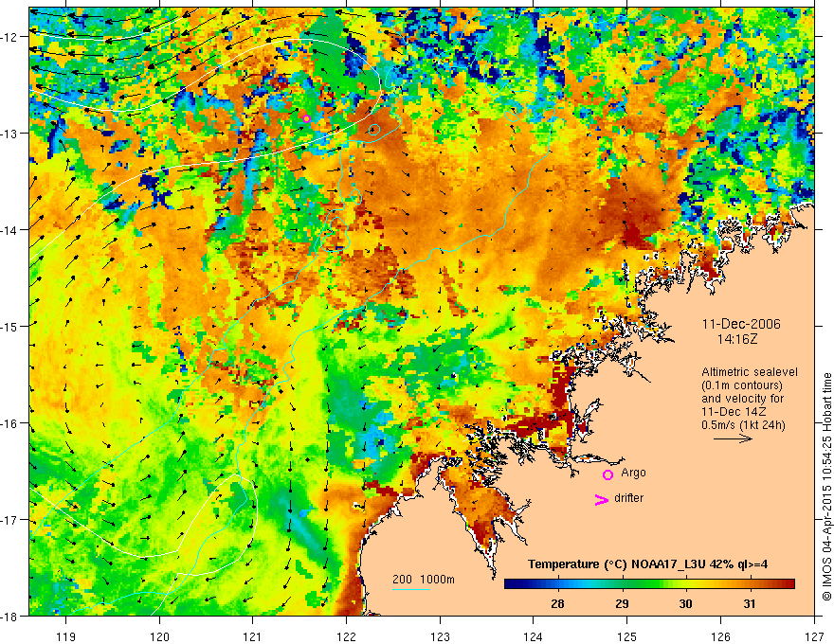Click the longitude label '121'
This screenshot has width=834, height=644.
(x=253, y=636)
